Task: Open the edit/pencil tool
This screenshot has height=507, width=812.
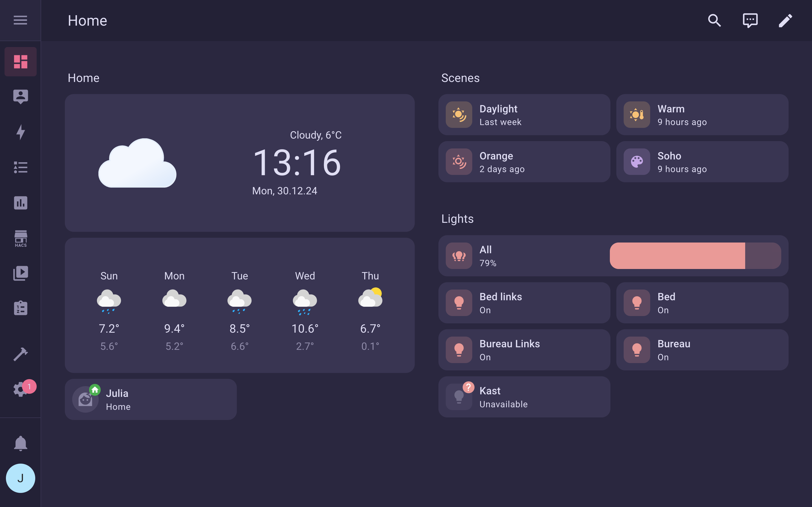Action: click(x=786, y=21)
